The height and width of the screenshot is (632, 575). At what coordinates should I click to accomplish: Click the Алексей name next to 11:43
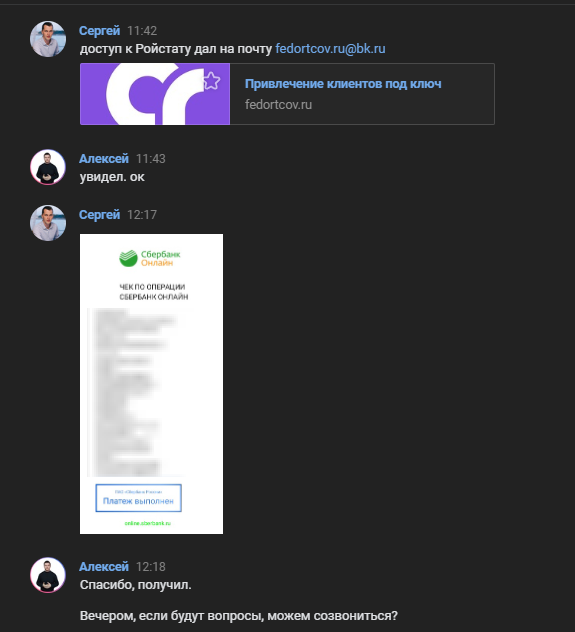tap(104, 159)
